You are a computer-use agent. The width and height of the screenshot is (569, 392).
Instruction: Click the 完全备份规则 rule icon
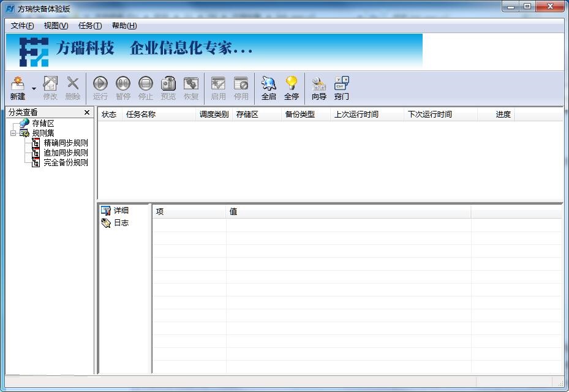(36, 162)
